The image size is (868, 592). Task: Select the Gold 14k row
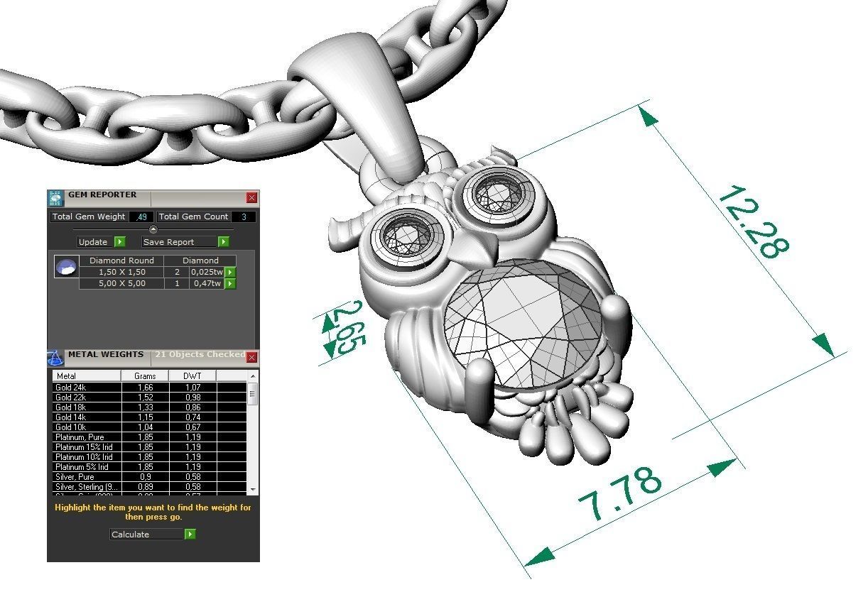click(x=150, y=418)
